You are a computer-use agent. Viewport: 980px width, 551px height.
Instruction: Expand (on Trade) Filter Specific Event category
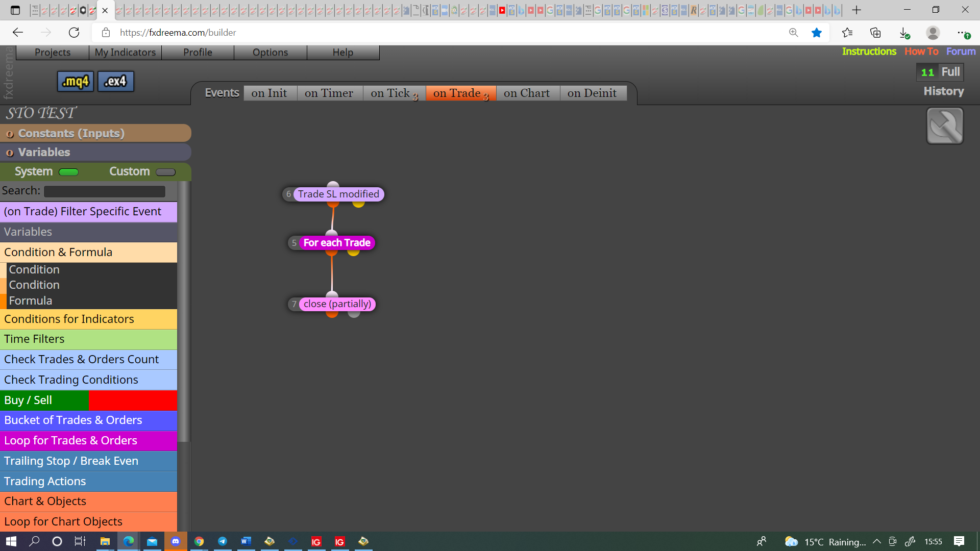88,212
